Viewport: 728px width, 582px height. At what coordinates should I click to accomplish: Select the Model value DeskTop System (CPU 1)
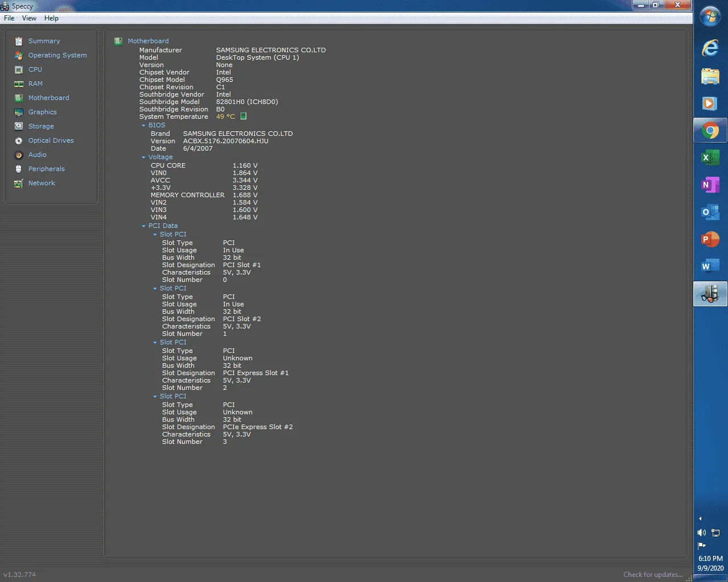(x=257, y=57)
